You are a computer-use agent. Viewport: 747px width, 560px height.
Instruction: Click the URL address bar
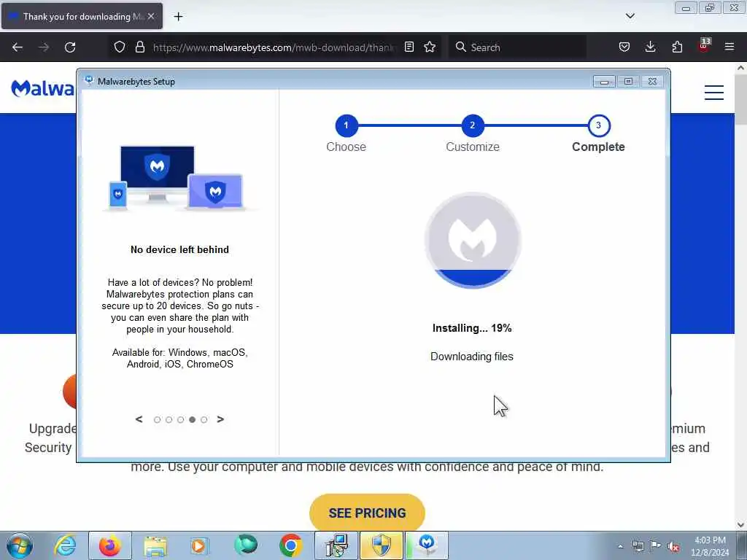(x=274, y=47)
